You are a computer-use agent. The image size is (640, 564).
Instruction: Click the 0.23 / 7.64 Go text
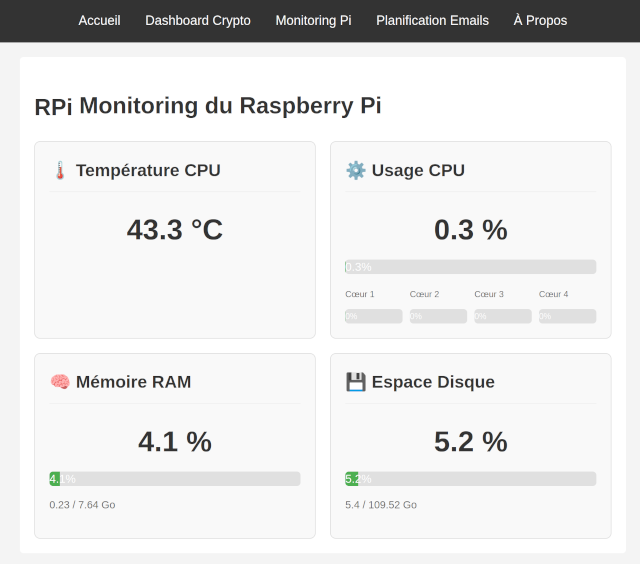coord(82,505)
